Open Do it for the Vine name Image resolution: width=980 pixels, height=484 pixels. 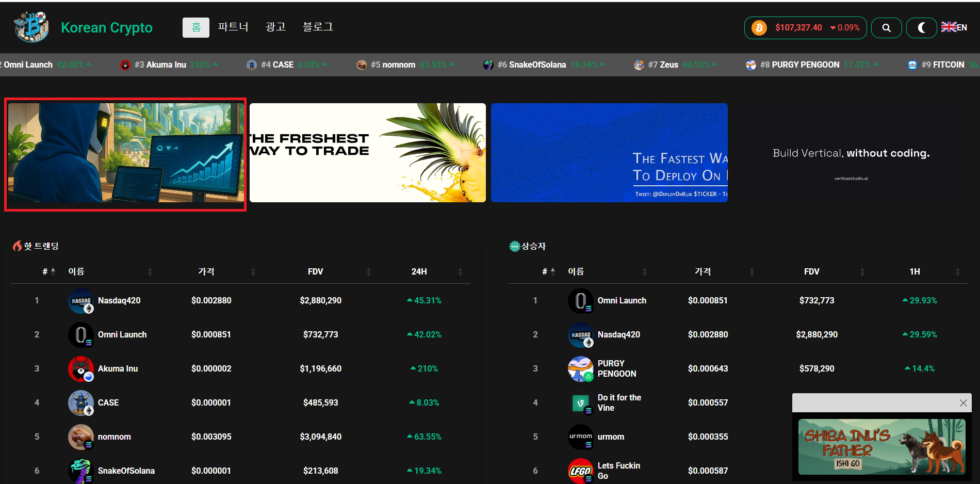coord(619,402)
